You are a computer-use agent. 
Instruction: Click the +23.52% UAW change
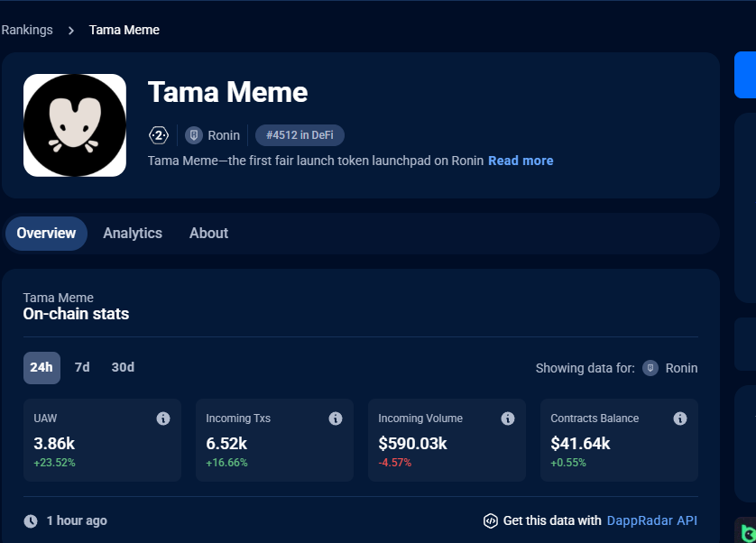point(54,463)
